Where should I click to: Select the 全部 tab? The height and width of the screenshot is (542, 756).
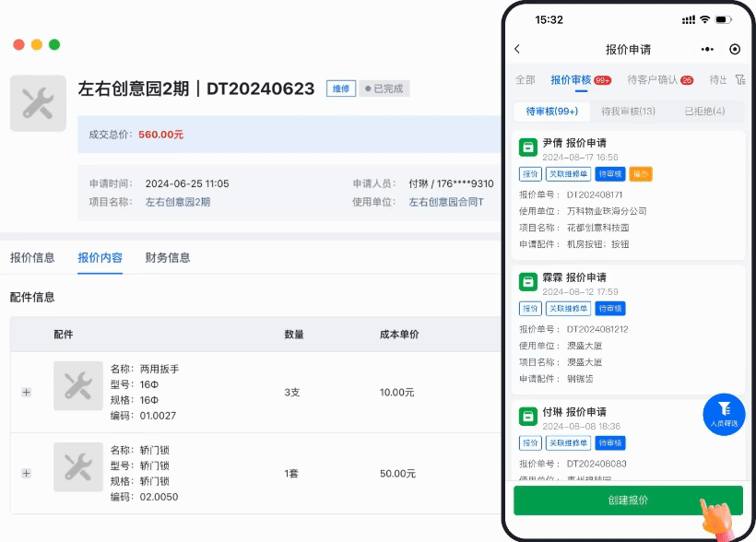(x=525, y=80)
